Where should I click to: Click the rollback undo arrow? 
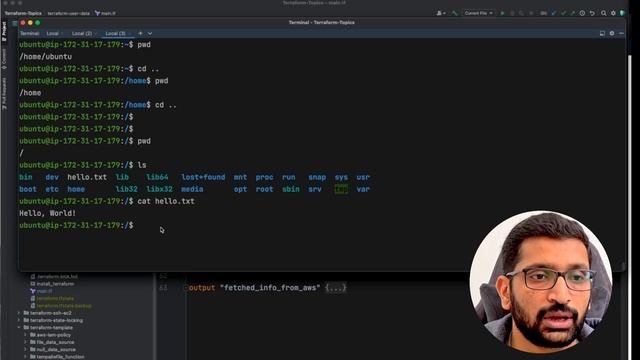pos(592,13)
